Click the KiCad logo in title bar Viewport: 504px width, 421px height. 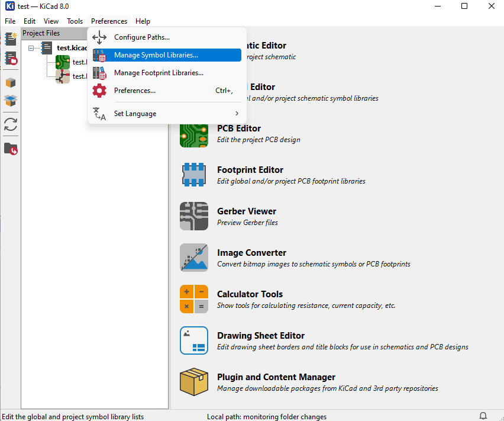[9, 6]
